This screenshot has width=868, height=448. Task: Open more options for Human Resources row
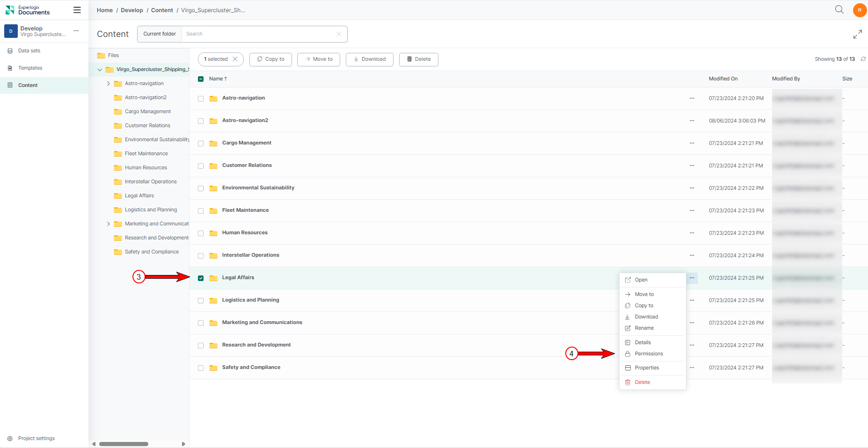pyautogui.click(x=692, y=233)
